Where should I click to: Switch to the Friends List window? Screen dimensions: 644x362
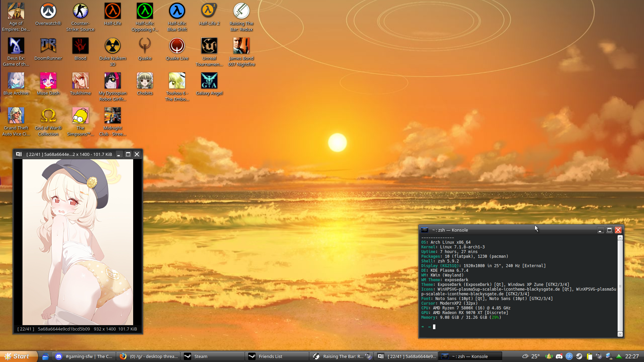click(277, 356)
